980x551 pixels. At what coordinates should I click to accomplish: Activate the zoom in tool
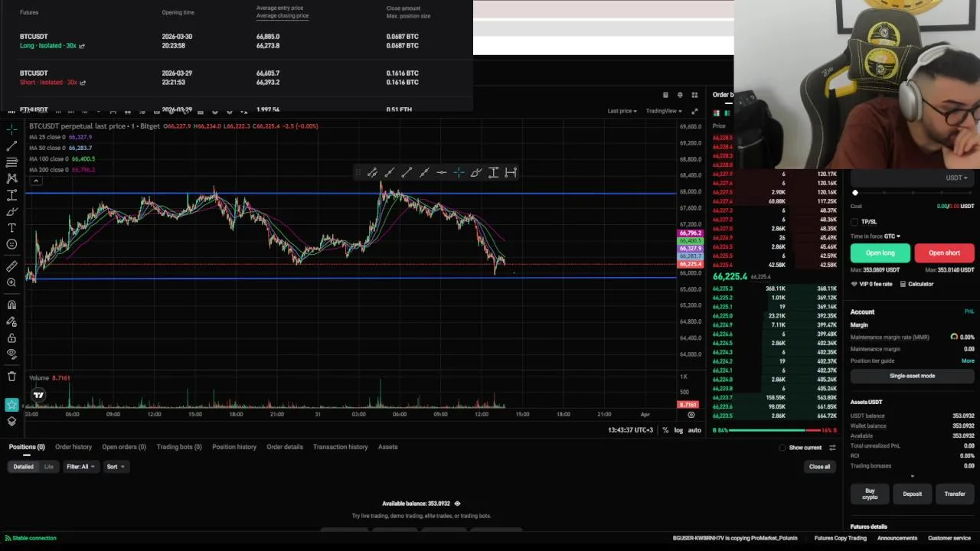click(11, 282)
